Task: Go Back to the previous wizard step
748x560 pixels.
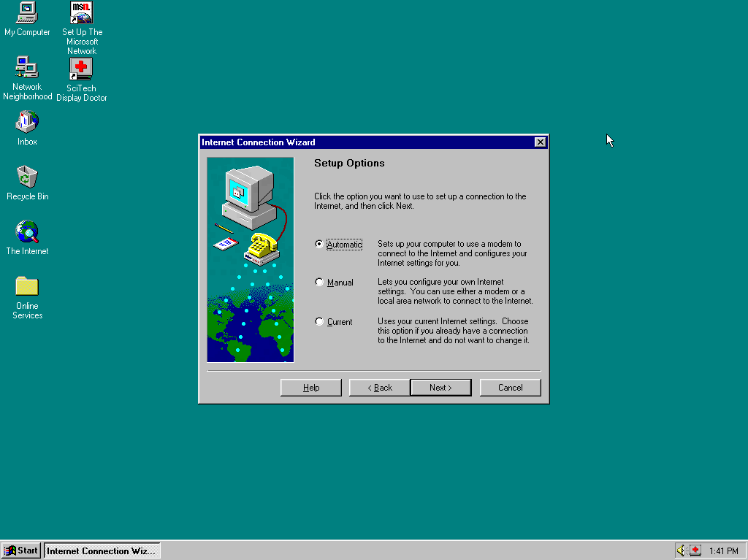Action: click(379, 387)
